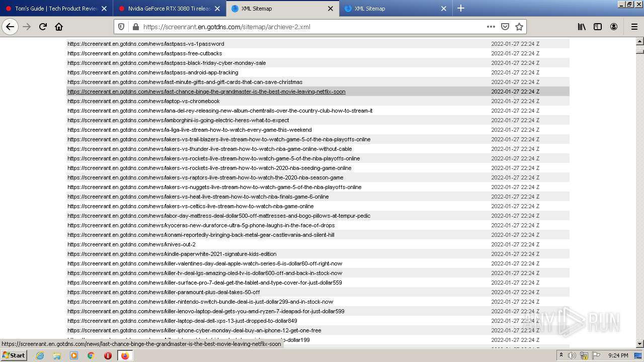Open network status tray icon
644x362 pixels.
584,355
